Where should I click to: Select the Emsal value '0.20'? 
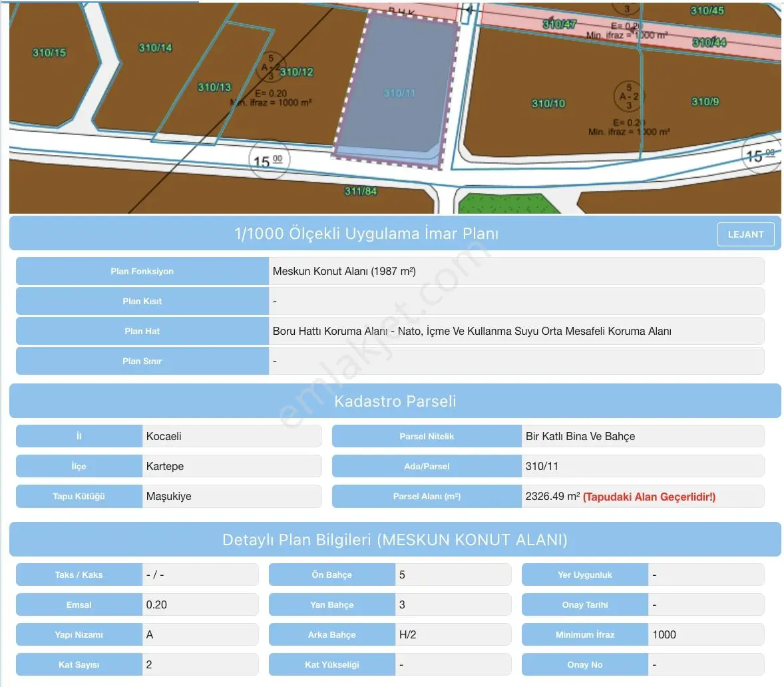(156, 604)
